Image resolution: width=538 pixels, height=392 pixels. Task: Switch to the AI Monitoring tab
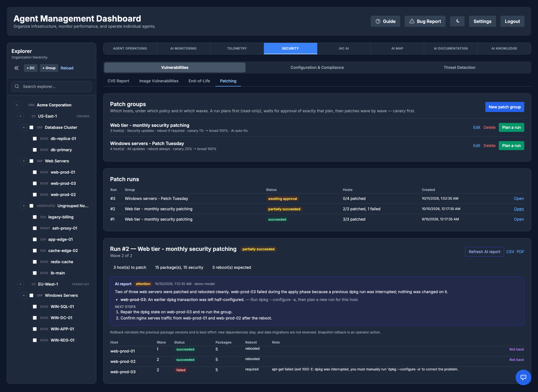tap(183, 48)
